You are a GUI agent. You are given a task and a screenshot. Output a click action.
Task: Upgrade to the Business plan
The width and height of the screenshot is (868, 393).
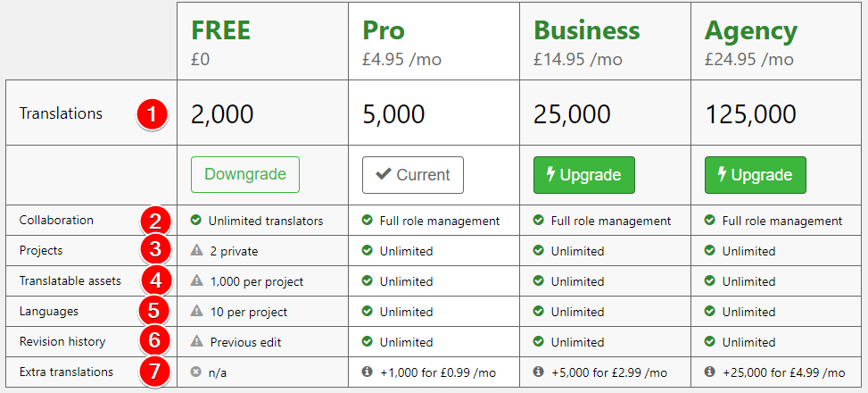584,175
